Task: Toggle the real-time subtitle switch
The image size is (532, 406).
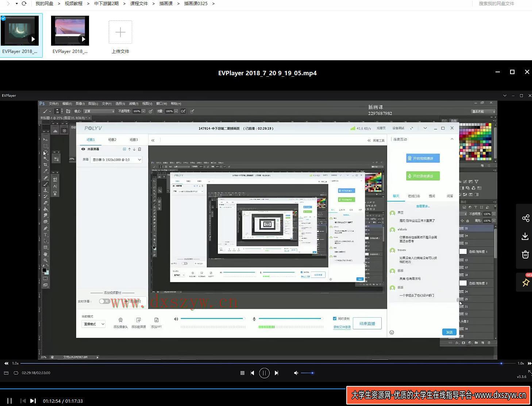Action: click(104, 301)
